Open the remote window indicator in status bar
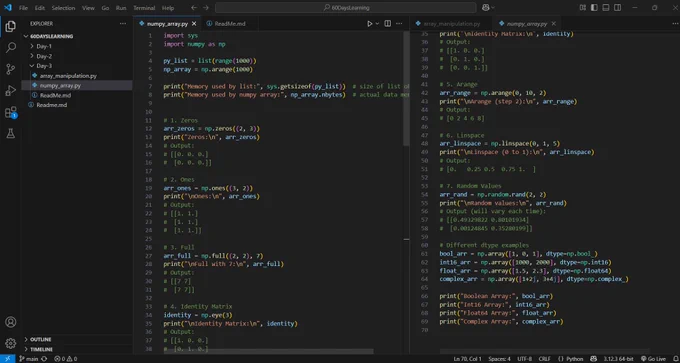 click(7, 359)
